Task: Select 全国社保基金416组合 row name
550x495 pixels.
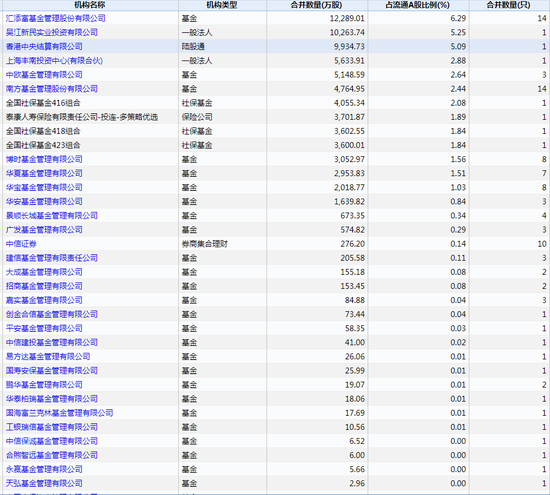Action: [x=43, y=103]
